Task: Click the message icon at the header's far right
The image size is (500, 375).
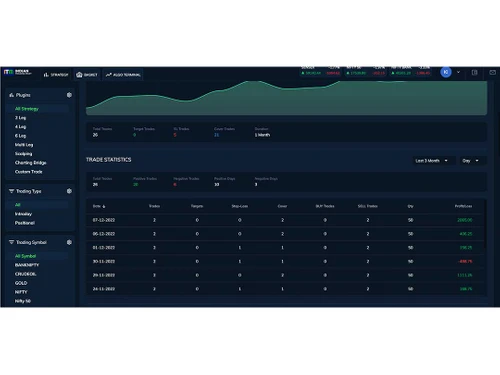Action: coord(492,72)
